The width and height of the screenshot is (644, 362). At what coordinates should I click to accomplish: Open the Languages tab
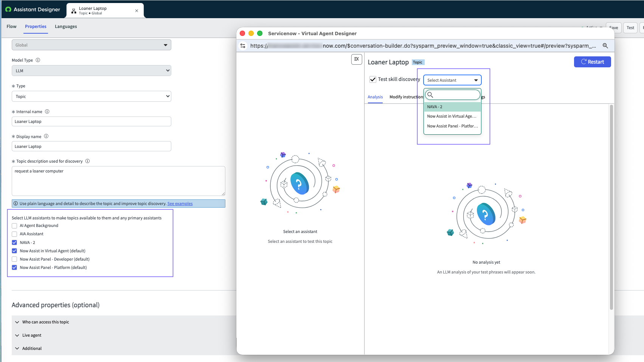[66, 26]
